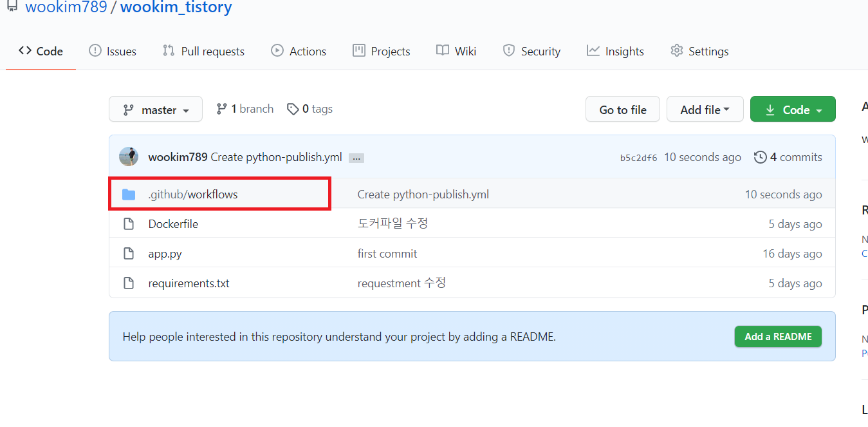The image size is (868, 427).
Task: Click the Insights graph icon
Action: (593, 50)
